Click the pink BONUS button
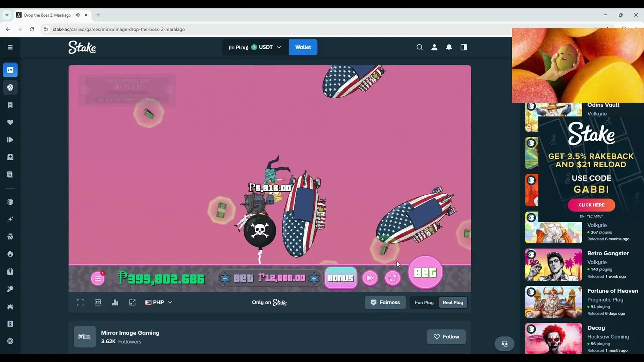Viewport: 644px width, 362px height. 341,278
